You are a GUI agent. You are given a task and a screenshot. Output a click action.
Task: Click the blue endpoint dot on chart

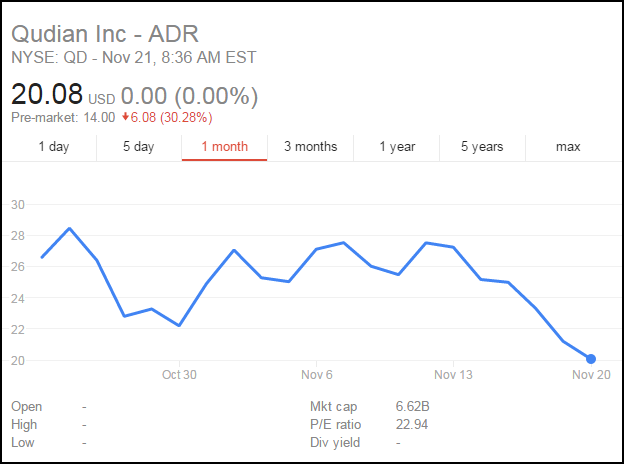pyautogui.click(x=591, y=359)
